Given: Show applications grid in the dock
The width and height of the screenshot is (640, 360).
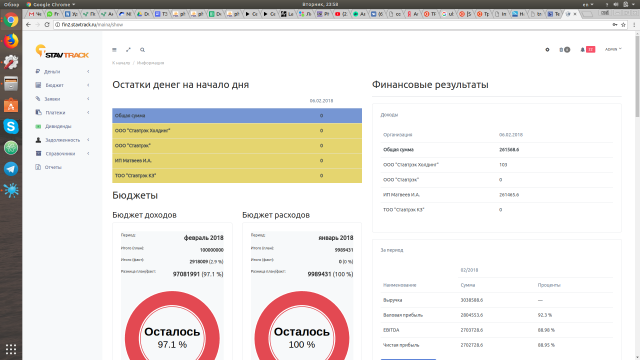Looking at the screenshot, I should (11, 349).
